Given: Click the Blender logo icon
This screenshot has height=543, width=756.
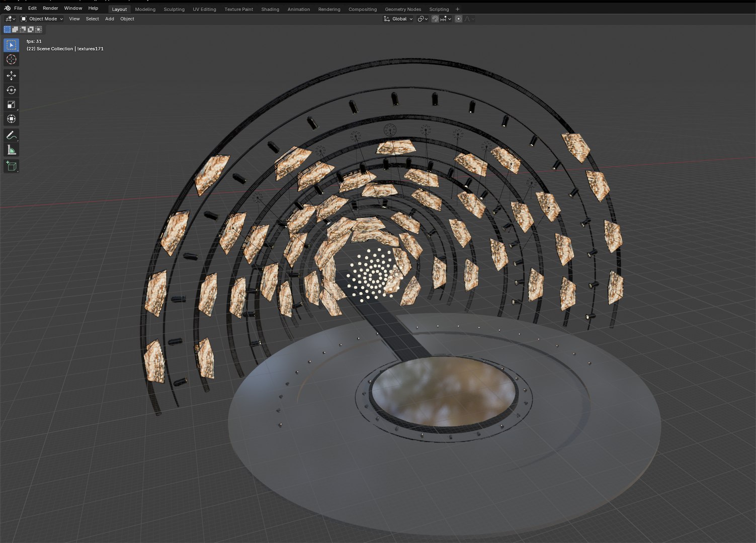Looking at the screenshot, I should [7, 8].
